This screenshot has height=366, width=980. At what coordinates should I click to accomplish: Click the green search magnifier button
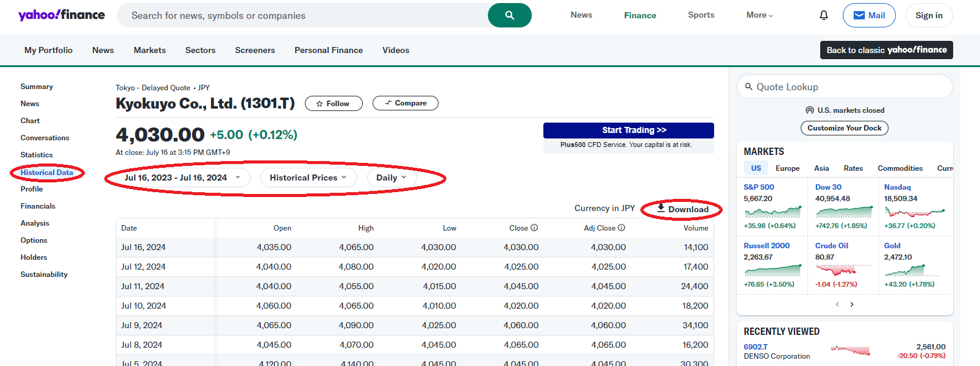tap(510, 15)
